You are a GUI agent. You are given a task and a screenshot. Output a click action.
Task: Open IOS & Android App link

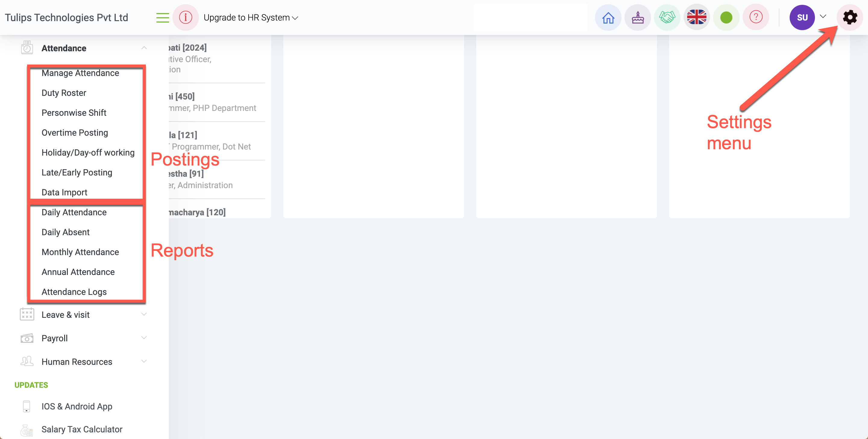coord(77,406)
